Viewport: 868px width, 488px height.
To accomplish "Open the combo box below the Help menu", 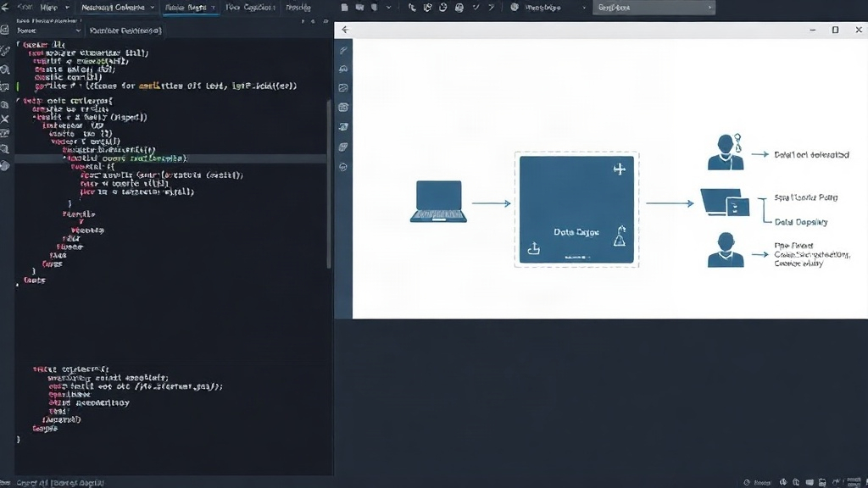I will pyautogui.click(x=48, y=30).
